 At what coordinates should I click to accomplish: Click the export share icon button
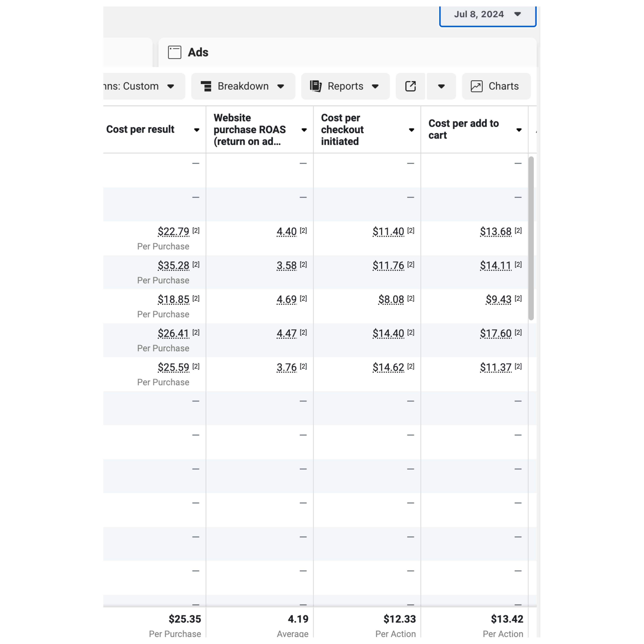pyautogui.click(x=410, y=86)
